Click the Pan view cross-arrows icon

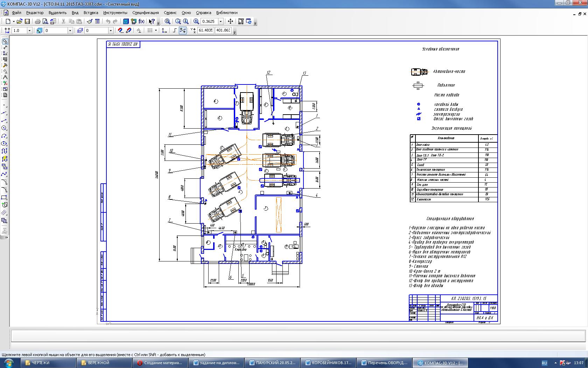[x=230, y=21]
